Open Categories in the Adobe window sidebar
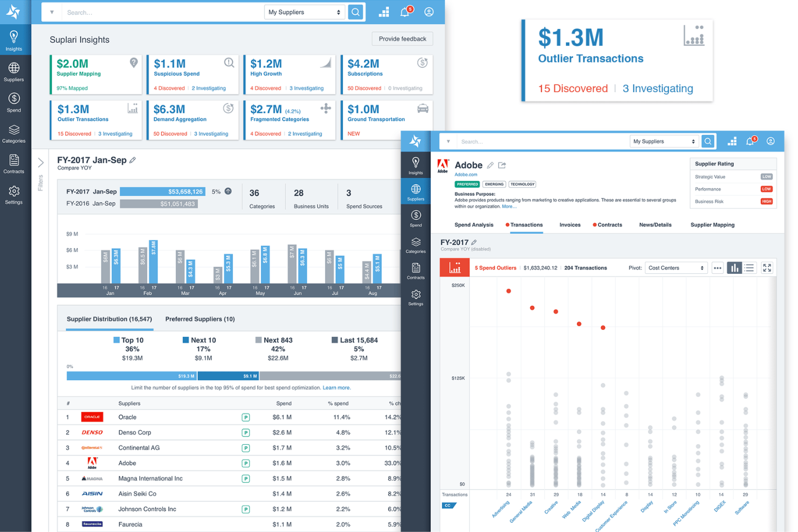This screenshot has height=532, width=798. pyautogui.click(x=416, y=245)
